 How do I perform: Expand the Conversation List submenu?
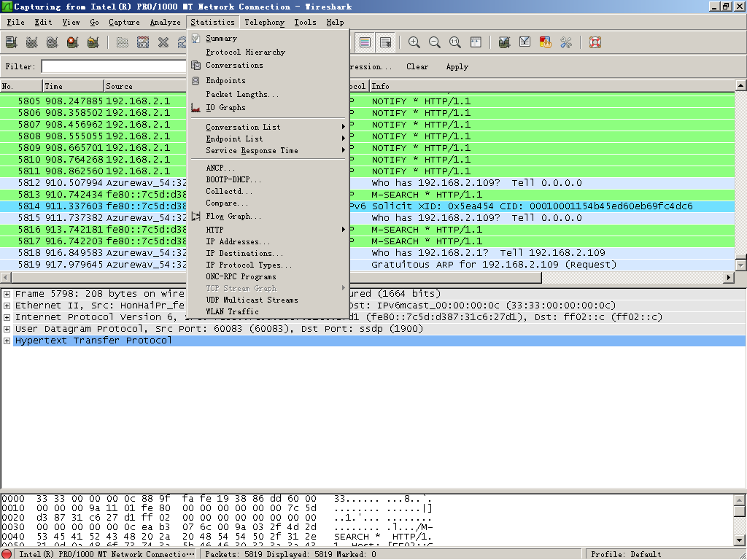pyautogui.click(x=268, y=127)
